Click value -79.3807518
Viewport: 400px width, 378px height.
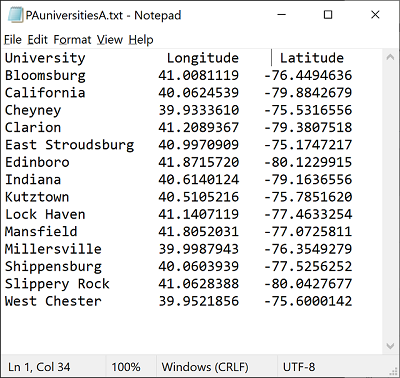308,127
